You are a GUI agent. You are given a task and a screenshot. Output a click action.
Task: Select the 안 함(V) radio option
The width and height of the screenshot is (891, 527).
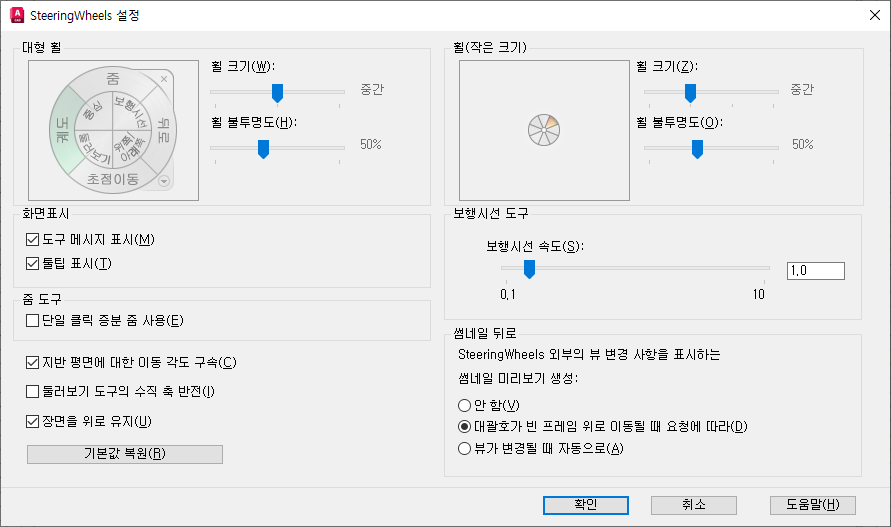click(464, 405)
